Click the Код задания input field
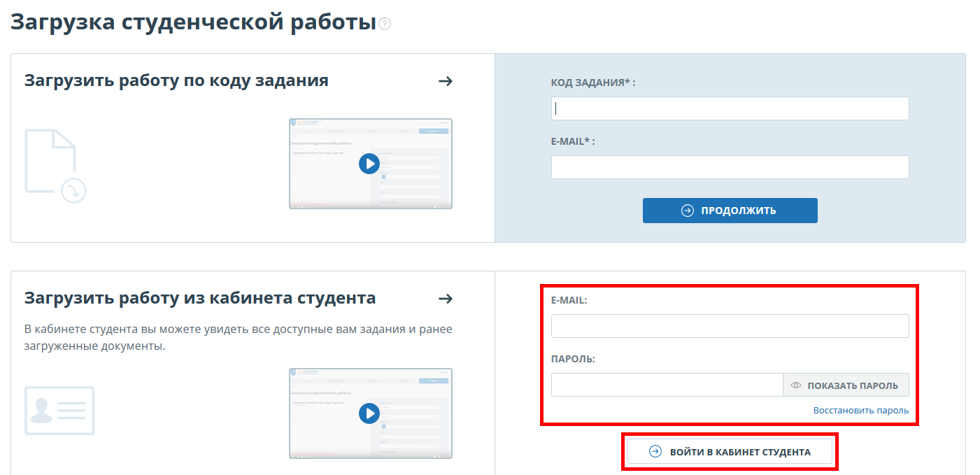Viewport: 980px width, 475px height. (730, 108)
